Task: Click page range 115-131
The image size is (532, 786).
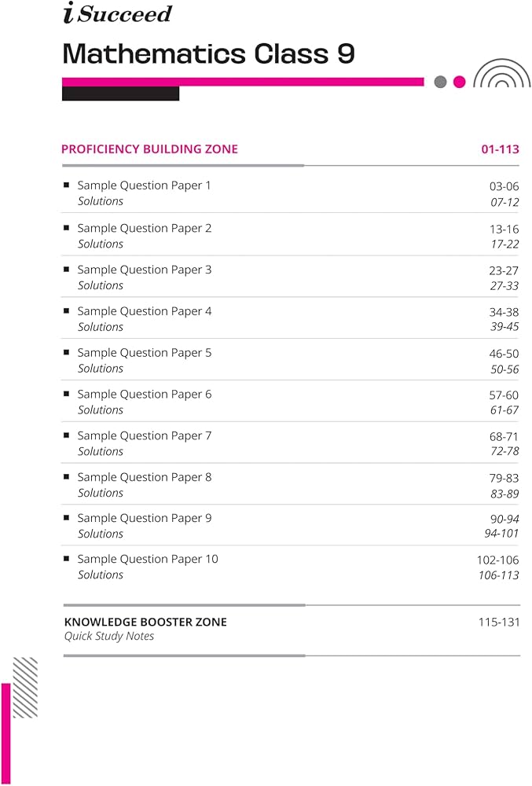Action: pyautogui.click(x=499, y=622)
